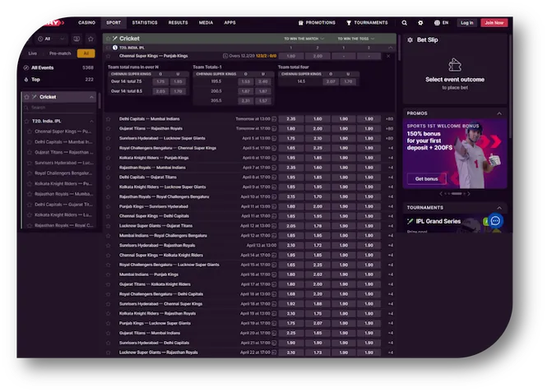Image resolution: width=547 pixels, height=392 pixels.
Task: Collapse the Promos panel
Action: (x=499, y=113)
